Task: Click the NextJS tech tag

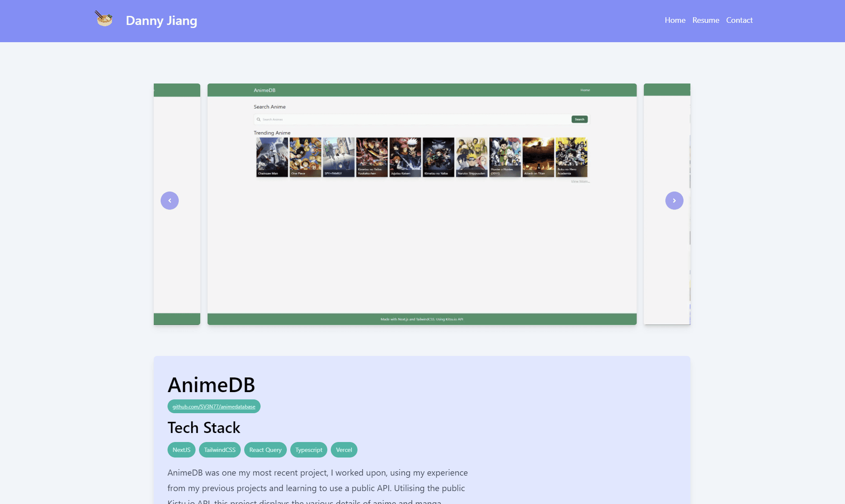Action: point(181,450)
